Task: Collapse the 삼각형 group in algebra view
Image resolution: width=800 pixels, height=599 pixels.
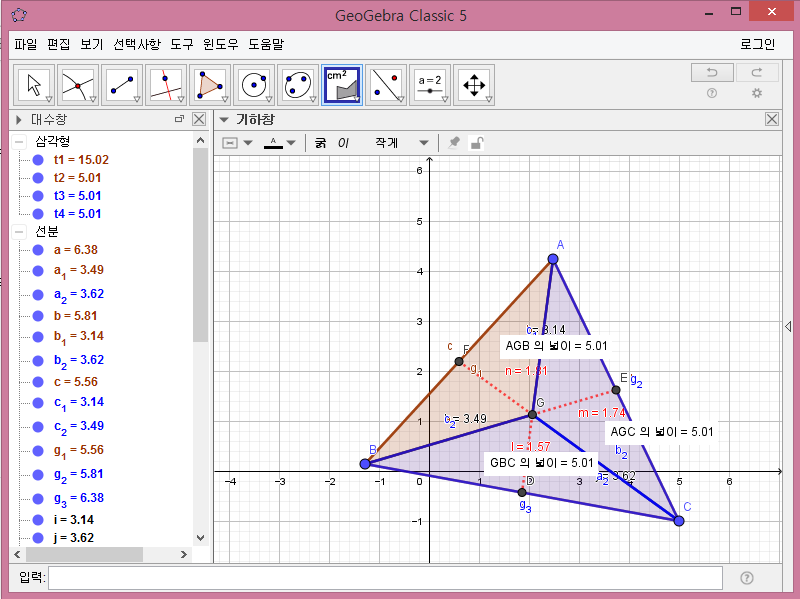Action: (19, 141)
